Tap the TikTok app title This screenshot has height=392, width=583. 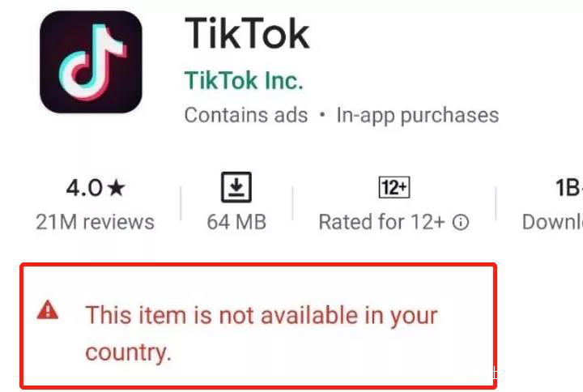(x=247, y=33)
